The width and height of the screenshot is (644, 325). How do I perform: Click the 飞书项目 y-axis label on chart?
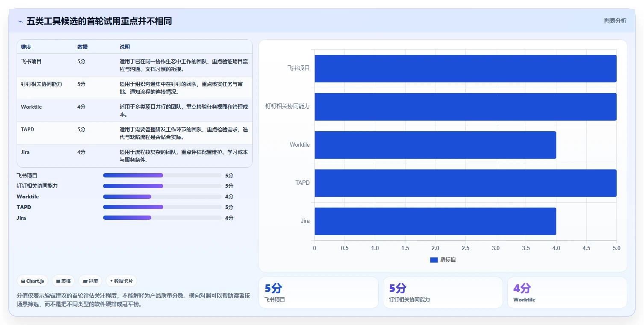point(299,68)
